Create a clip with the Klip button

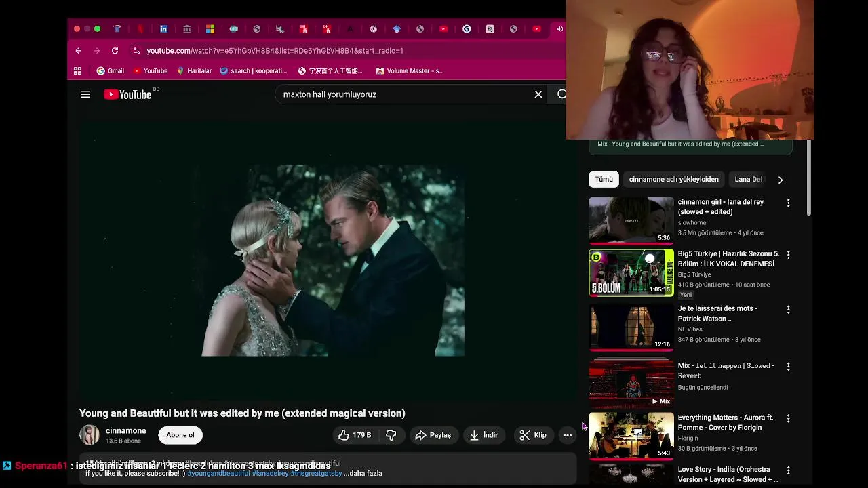[x=533, y=435]
